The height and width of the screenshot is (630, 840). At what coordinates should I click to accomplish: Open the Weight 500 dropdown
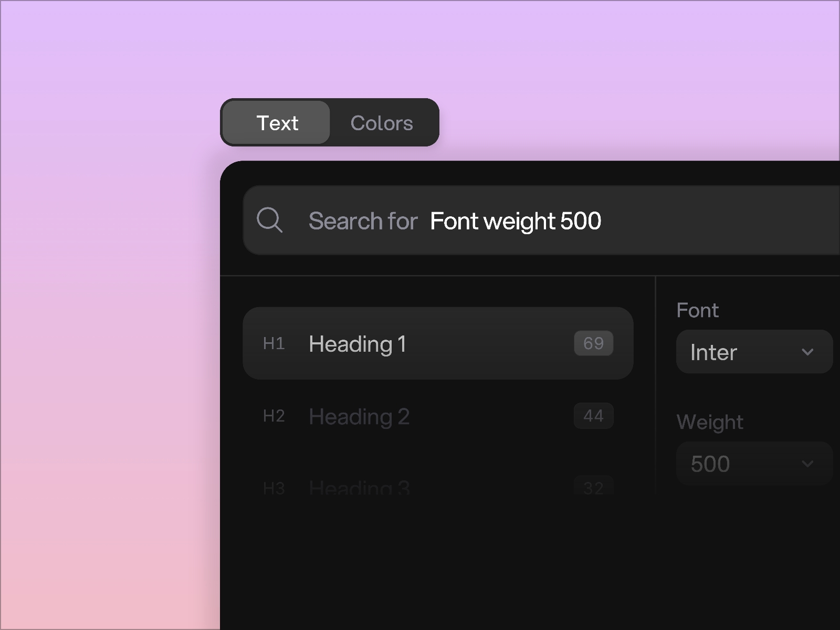click(x=754, y=464)
